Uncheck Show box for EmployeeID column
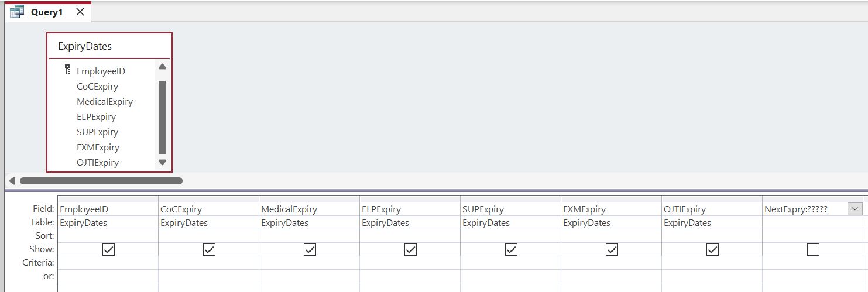 pos(108,250)
